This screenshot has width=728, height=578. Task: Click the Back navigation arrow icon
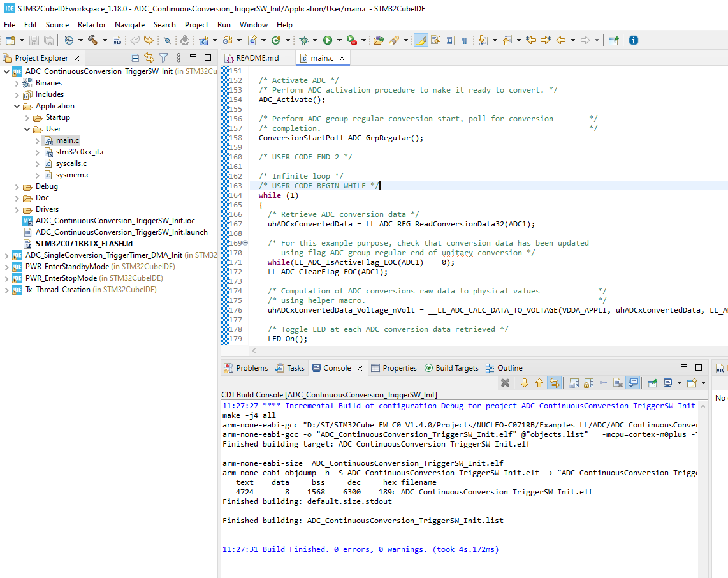(x=561, y=40)
